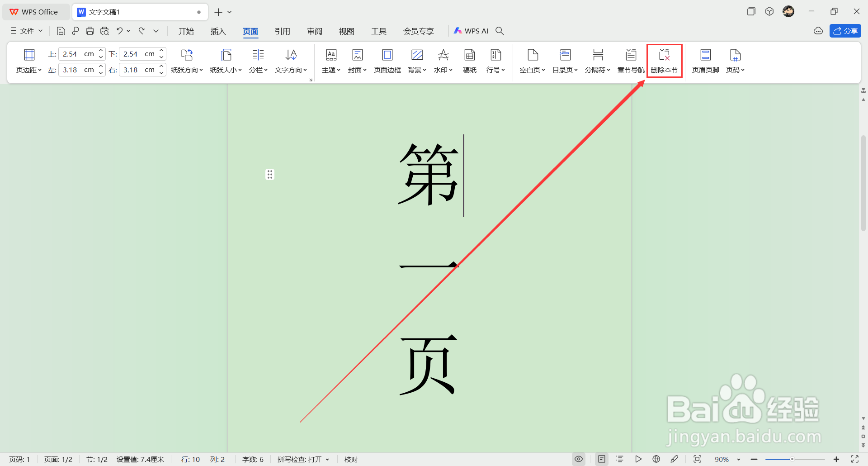Screen dimensions: 868x466
Task: Open Text Direction (文字方向) options
Action: pos(291,61)
